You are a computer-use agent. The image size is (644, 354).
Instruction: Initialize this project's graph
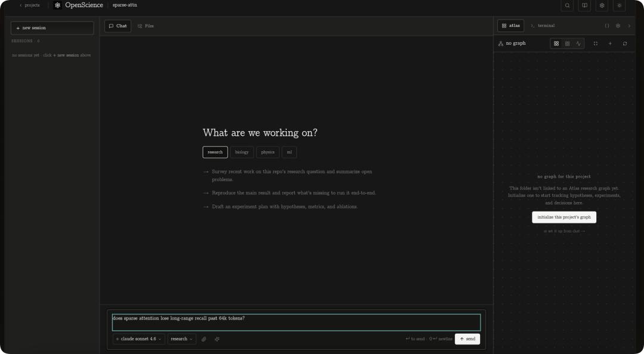click(564, 218)
